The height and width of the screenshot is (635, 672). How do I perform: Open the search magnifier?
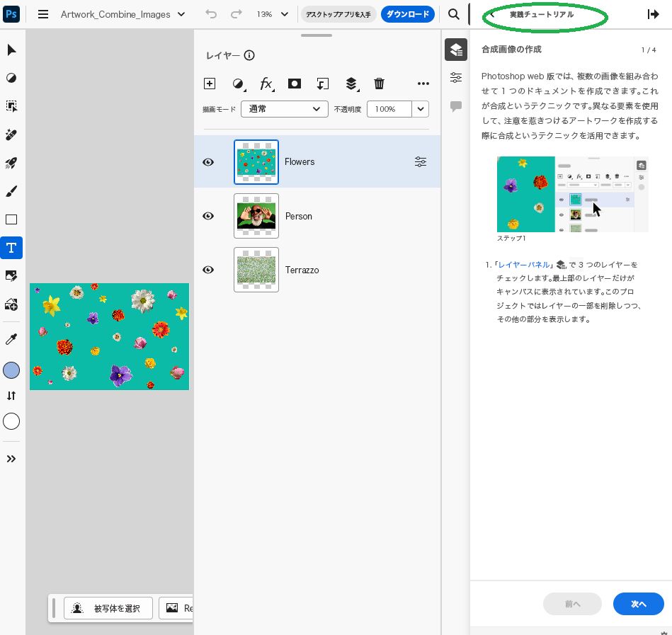coord(453,14)
